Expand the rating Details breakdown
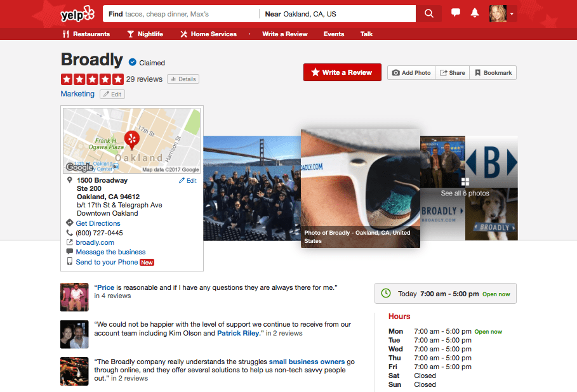 tap(183, 79)
